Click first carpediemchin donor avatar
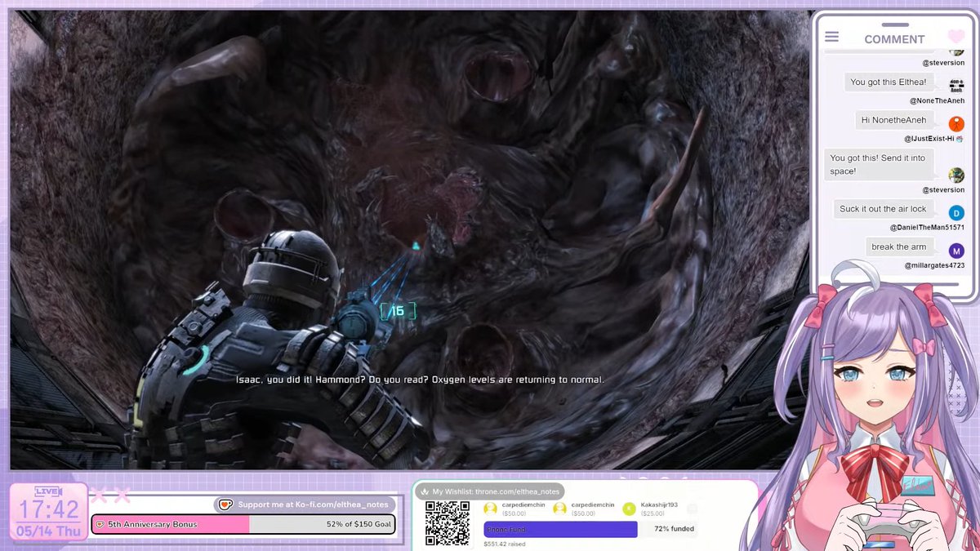Screen dimensions: 980x551 pyautogui.click(x=491, y=509)
